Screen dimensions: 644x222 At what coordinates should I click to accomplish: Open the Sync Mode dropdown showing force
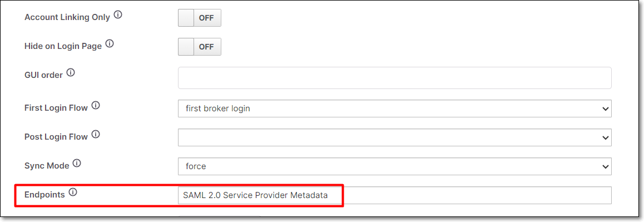[395, 166]
